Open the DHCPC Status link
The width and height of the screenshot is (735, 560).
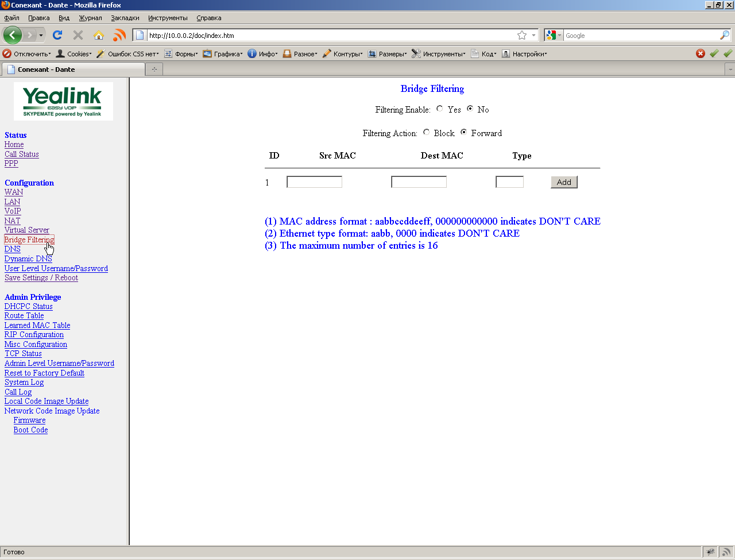[29, 306]
